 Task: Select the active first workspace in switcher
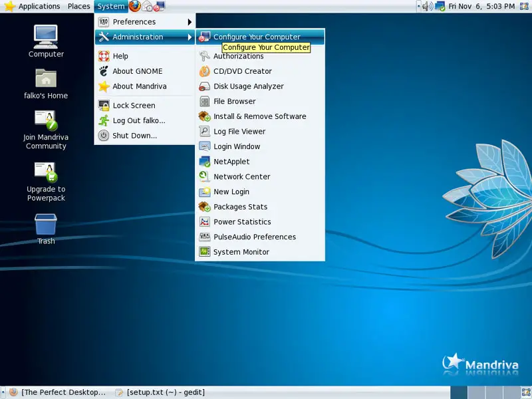coord(459,392)
